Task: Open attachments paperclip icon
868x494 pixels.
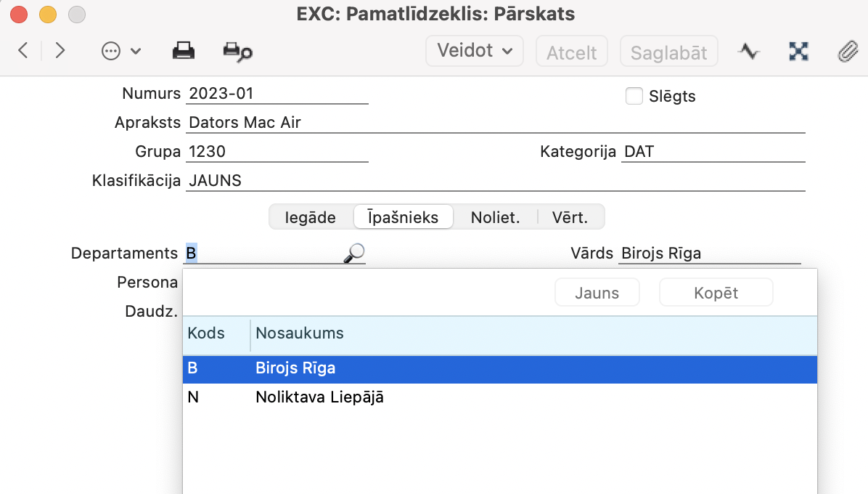Action: (x=846, y=52)
